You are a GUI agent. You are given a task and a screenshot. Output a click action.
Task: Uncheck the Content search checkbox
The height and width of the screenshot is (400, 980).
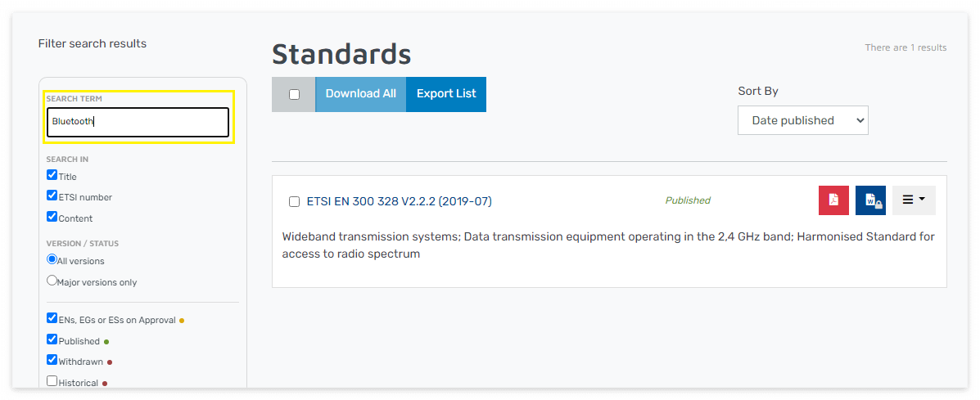pyautogui.click(x=52, y=217)
